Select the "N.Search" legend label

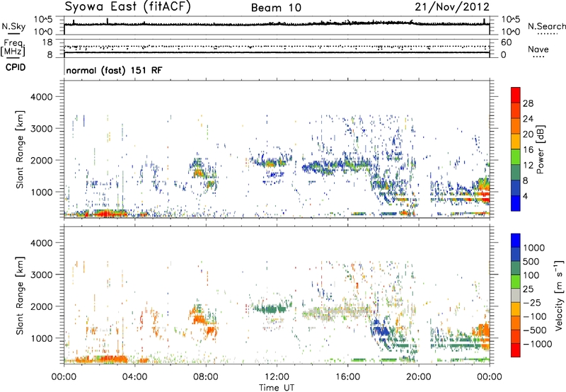pyautogui.click(x=546, y=26)
